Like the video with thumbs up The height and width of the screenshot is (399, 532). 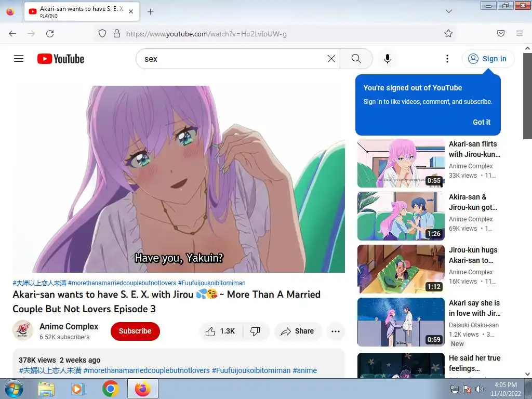click(x=221, y=331)
